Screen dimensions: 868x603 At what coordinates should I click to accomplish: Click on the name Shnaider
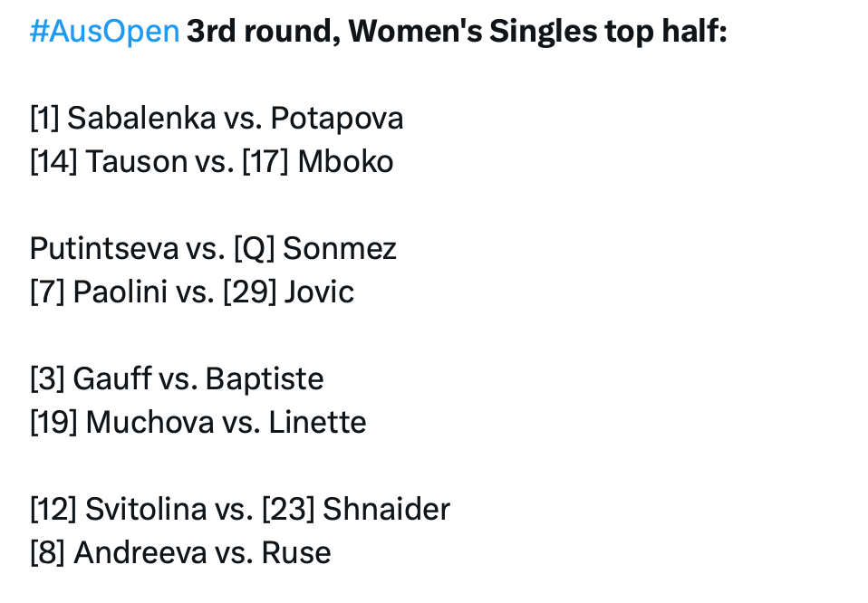point(387,510)
